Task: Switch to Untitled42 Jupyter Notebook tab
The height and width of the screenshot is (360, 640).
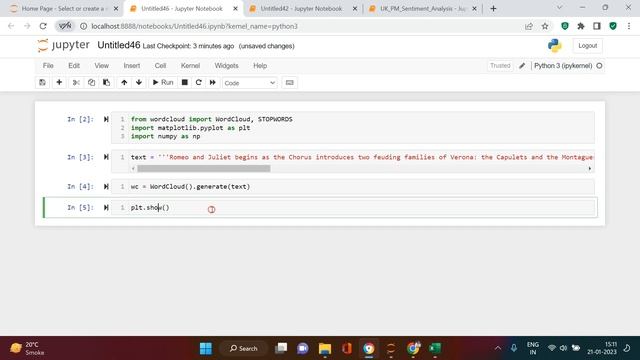Action: 302,9
